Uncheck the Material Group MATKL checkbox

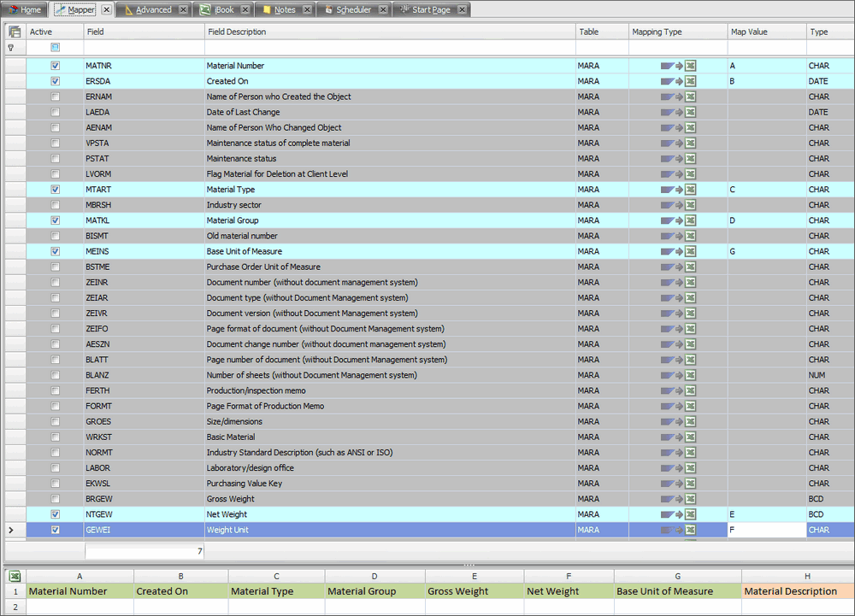pyautogui.click(x=56, y=220)
